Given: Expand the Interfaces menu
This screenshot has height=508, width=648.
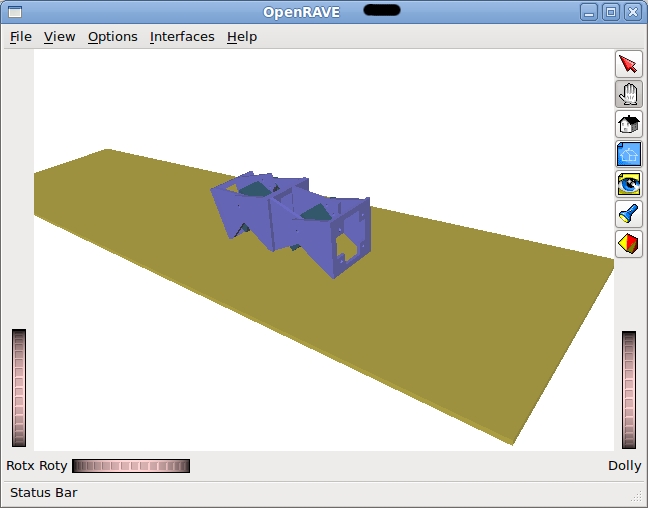Looking at the screenshot, I should tap(182, 37).
